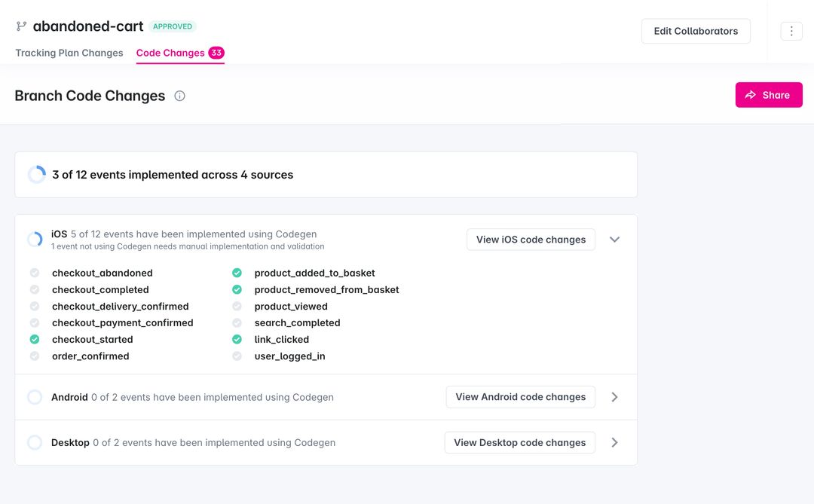Open the info tooltip next to Branch Code Changes
Viewport: 814px width, 504px height.
point(179,96)
